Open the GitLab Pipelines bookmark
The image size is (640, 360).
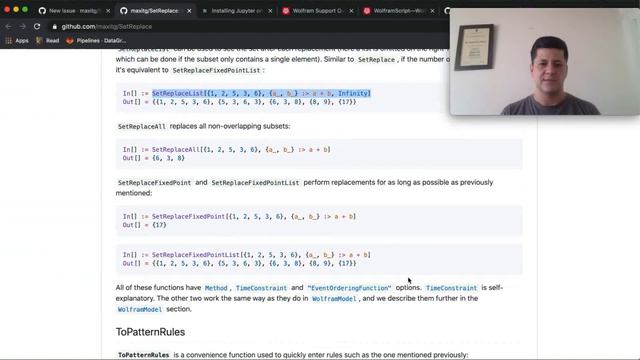pyautogui.click(x=96, y=41)
